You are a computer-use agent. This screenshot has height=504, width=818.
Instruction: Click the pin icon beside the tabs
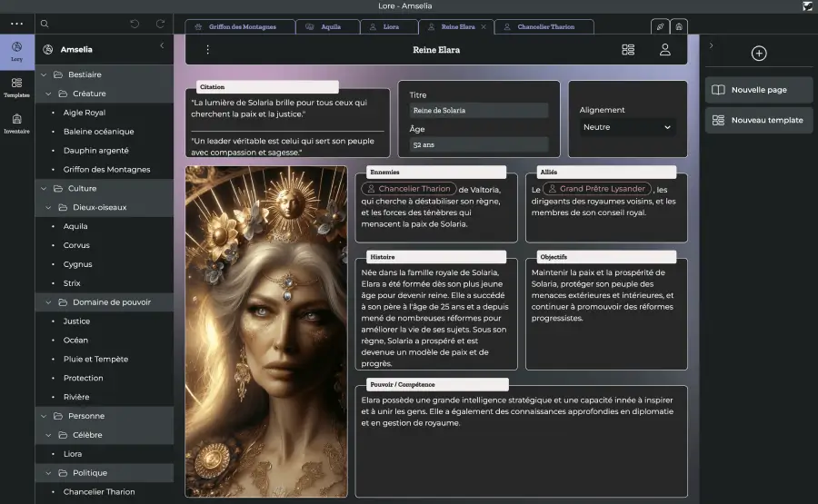(660, 26)
